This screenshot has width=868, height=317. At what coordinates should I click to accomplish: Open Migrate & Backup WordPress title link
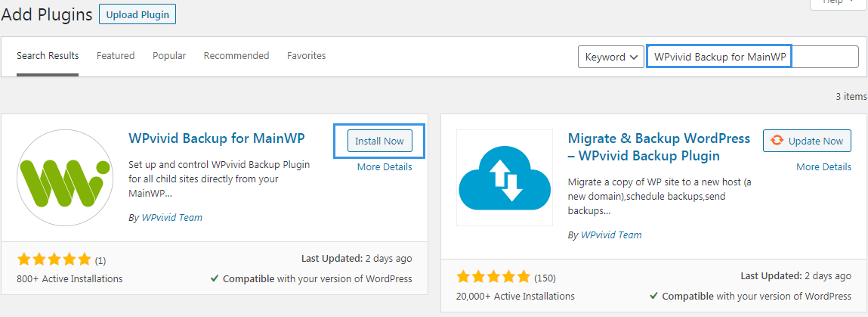pos(659,147)
